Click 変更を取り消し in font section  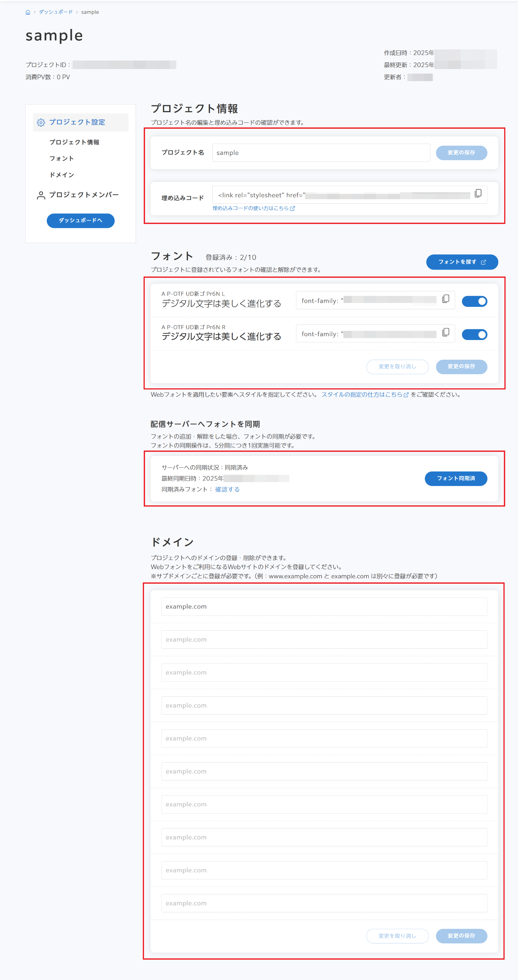tap(397, 367)
